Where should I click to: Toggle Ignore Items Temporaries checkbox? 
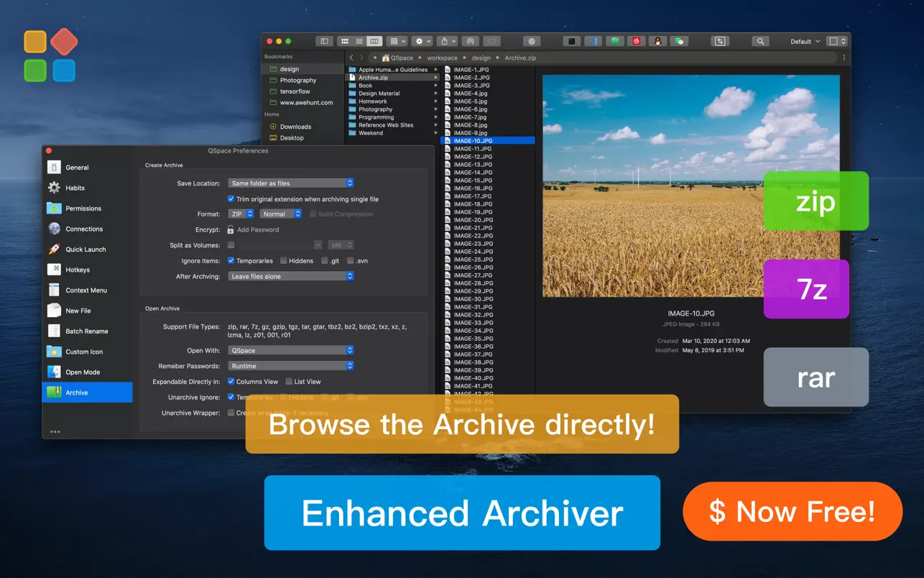231,261
